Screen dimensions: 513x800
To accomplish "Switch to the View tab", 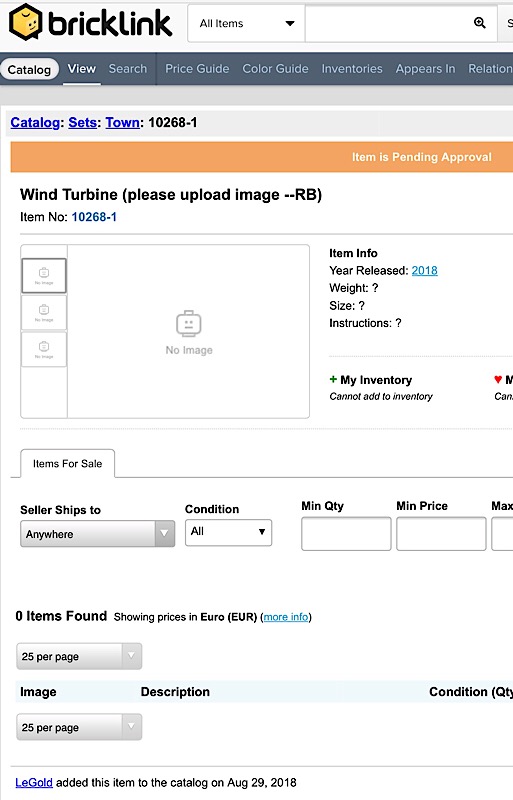I will (82, 69).
